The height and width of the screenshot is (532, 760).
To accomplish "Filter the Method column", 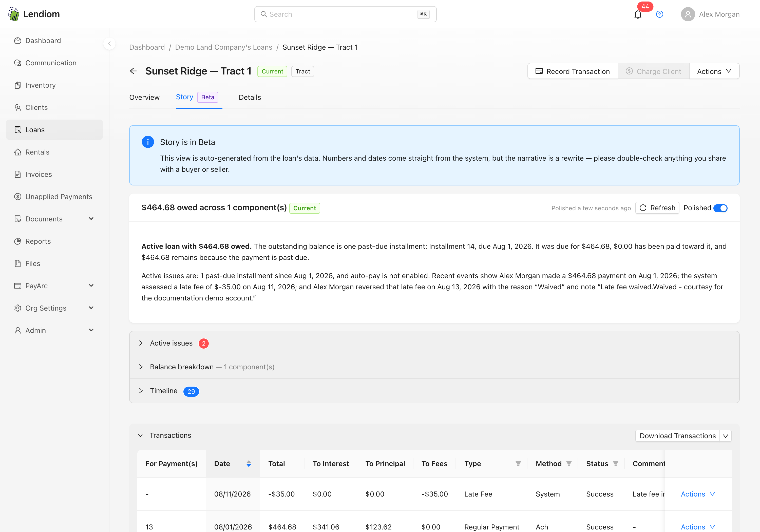I will (569, 464).
